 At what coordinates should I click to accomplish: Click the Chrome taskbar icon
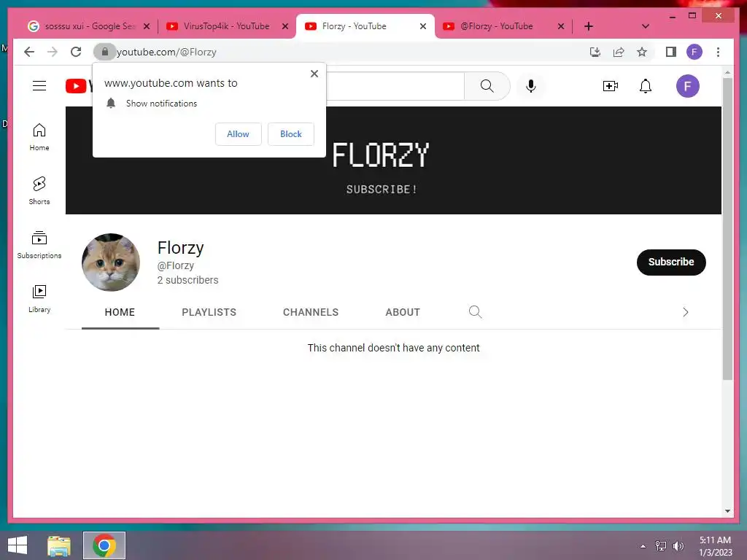[104, 545]
